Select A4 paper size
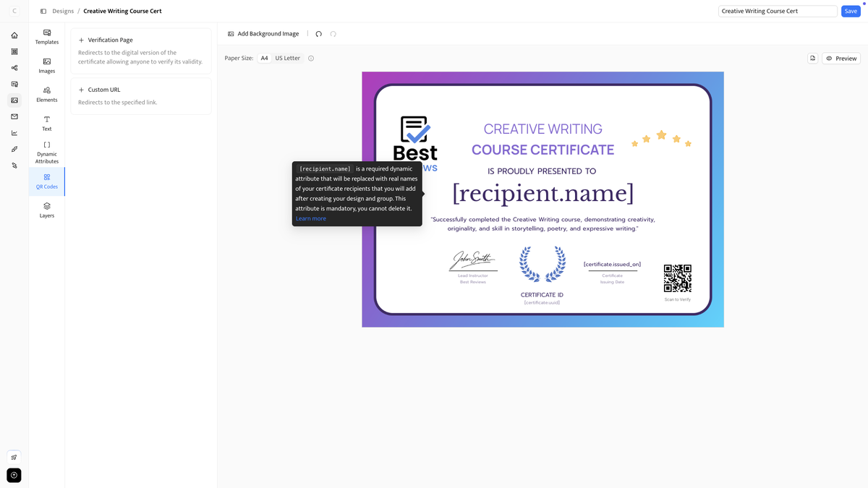This screenshot has height=488, width=868. [264, 58]
